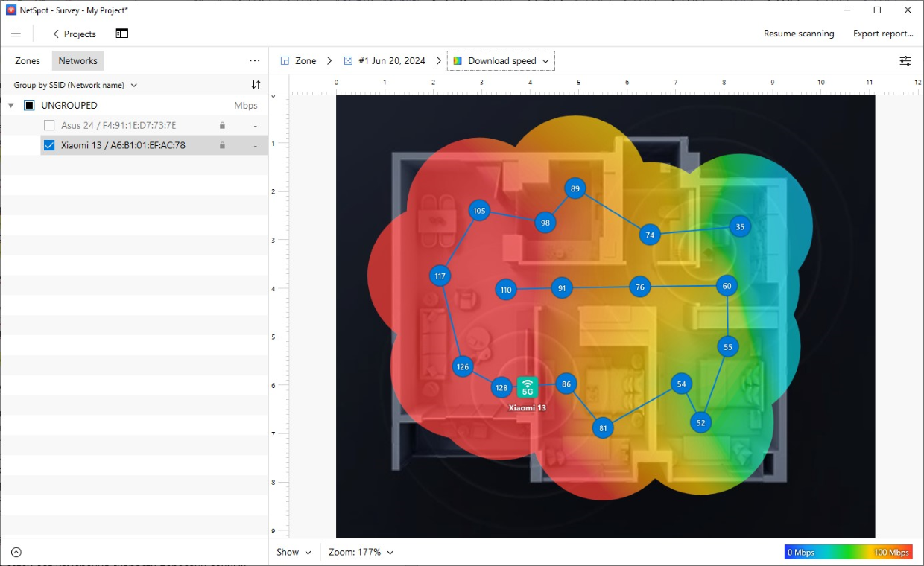Open the Group by SSID dropdown
Screen dimensions: 924x566
(x=73, y=85)
